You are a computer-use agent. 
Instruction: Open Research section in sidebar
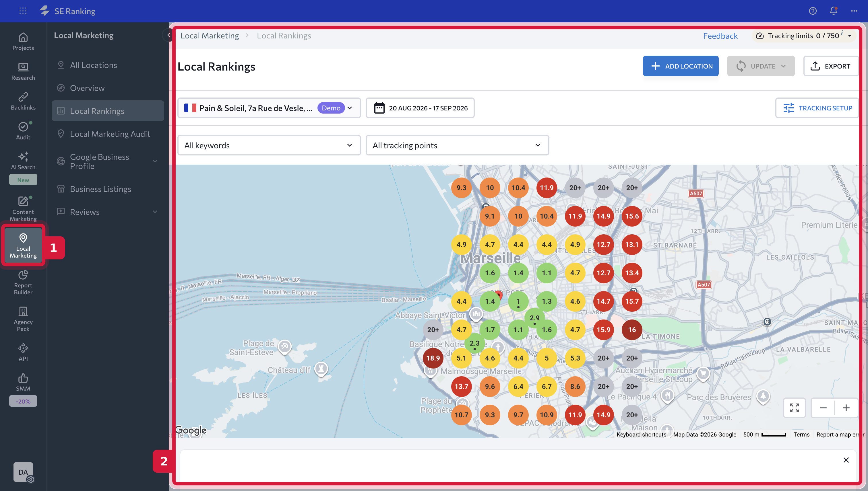[x=23, y=71]
